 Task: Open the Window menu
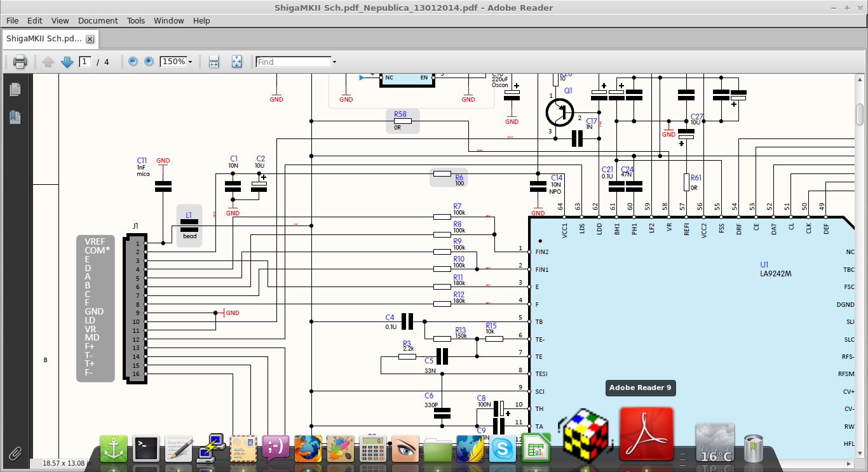(x=169, y=20)
